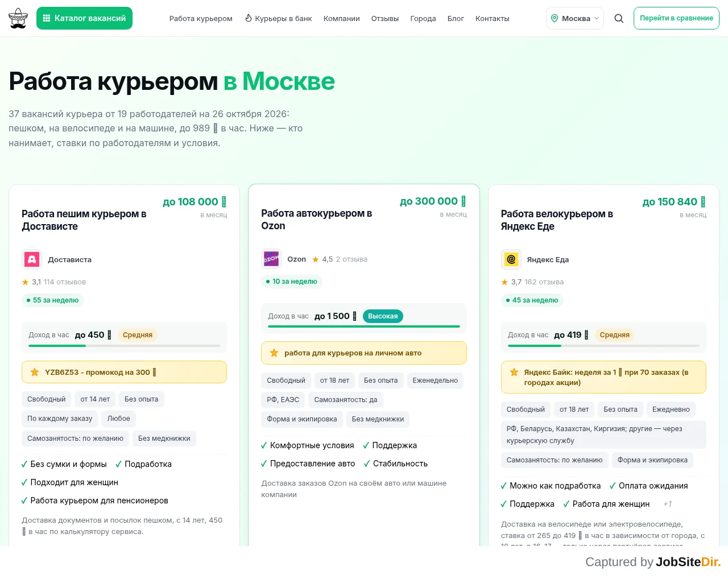
Task: Click the 162 отзыва review count
Action: (x=544, y=282)
